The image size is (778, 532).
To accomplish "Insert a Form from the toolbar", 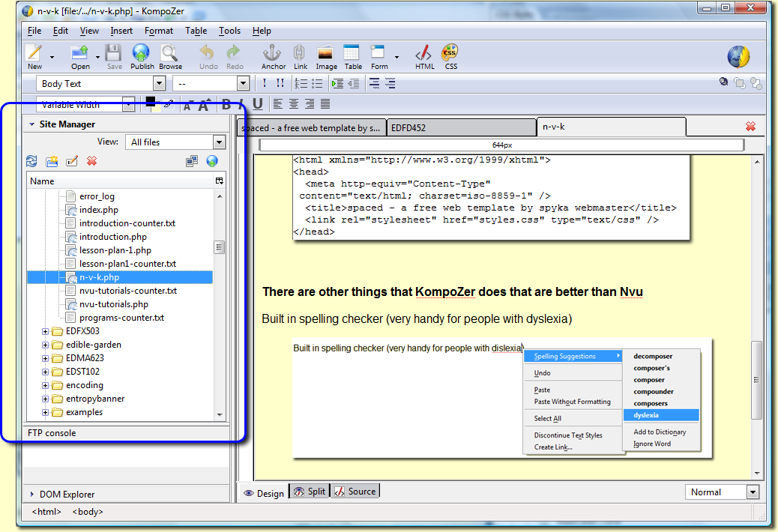I will click(x=379, y=56).
